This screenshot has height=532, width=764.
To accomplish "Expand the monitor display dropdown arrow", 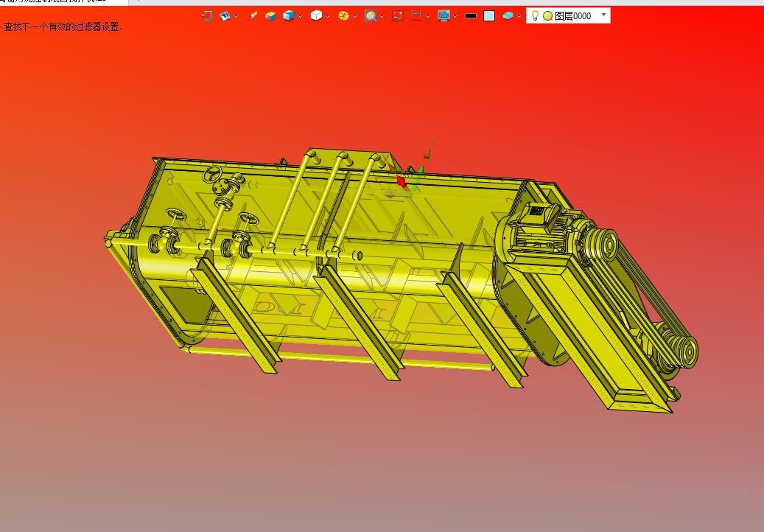I will pos(455,16).
